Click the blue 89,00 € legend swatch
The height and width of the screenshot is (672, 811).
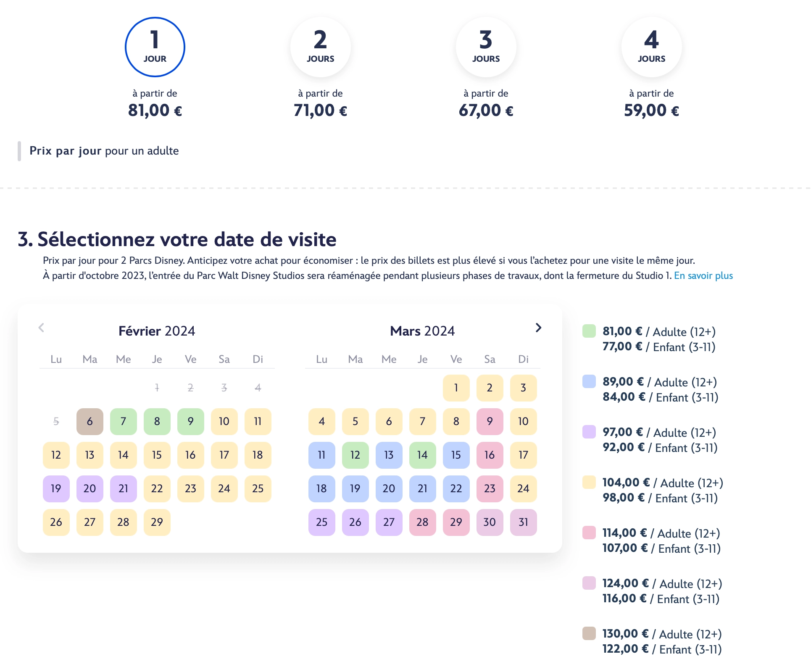pos(589,381)
